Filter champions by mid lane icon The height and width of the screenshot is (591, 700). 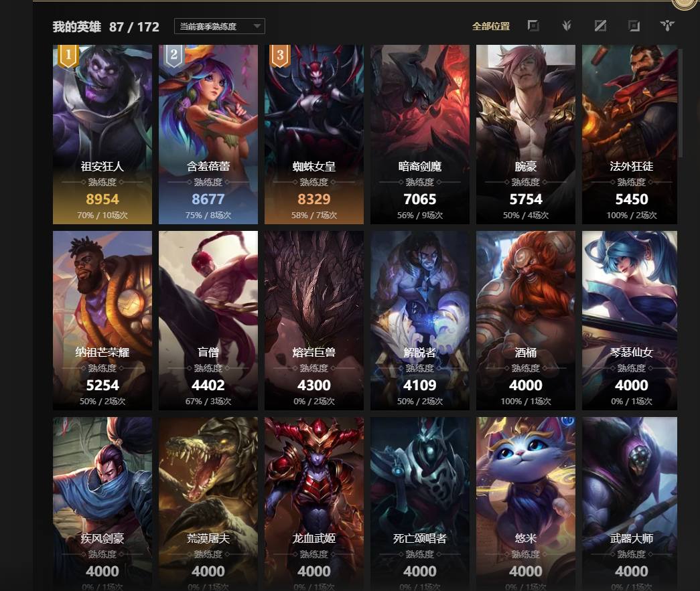point(600,26)
